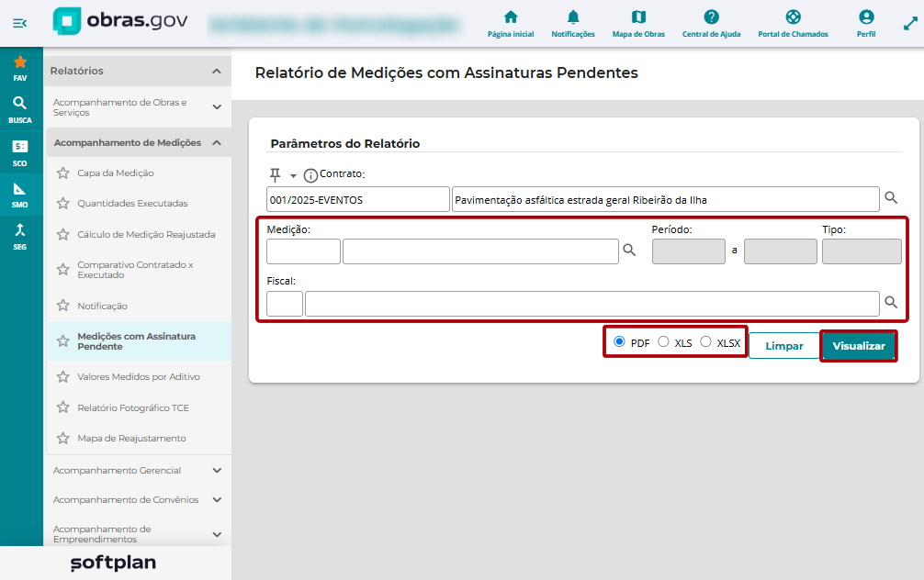Favorite Quantidades Executadas star

coord(63,203)
